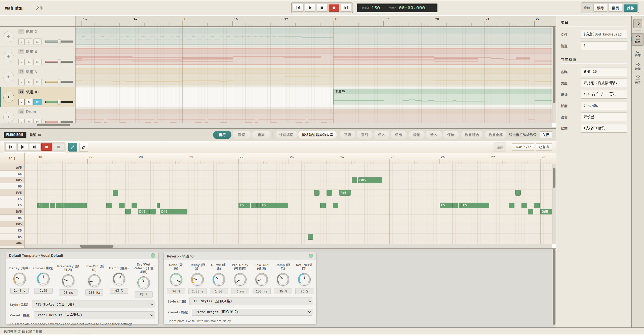Open Plate Bright preset dropdown
This screenshot has height=335, width=644.
click(252, 312)
